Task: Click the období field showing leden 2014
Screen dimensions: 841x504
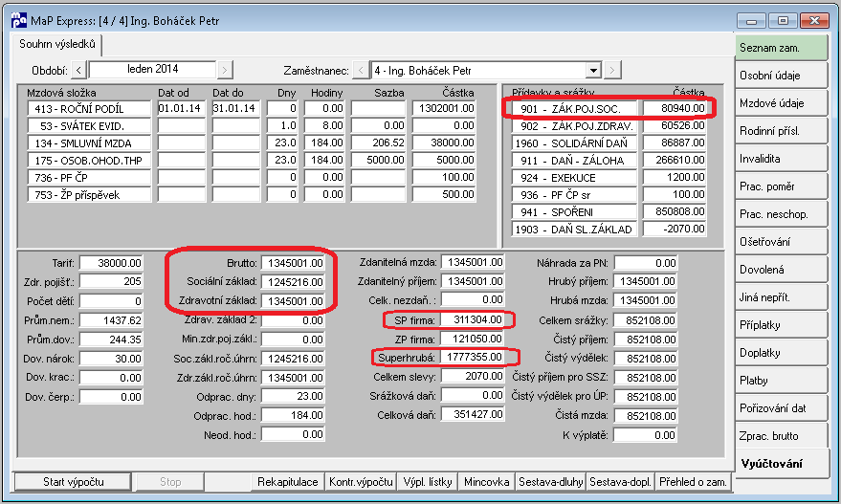Action: [x=152, y=70]
